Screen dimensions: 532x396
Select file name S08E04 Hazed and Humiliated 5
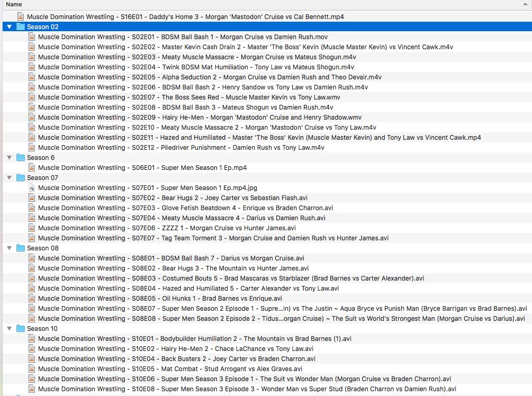point(188,289)
